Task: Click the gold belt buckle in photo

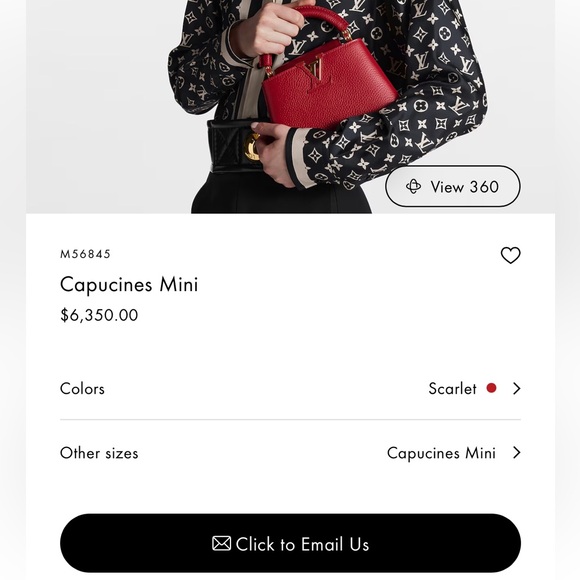Action: click(x=253, y=147)
